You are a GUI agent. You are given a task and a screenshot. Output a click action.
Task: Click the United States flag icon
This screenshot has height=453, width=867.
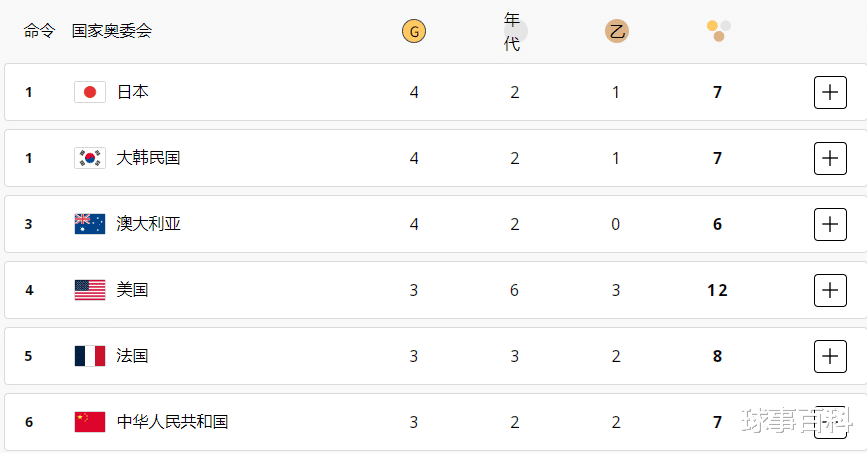click(90, 290)
